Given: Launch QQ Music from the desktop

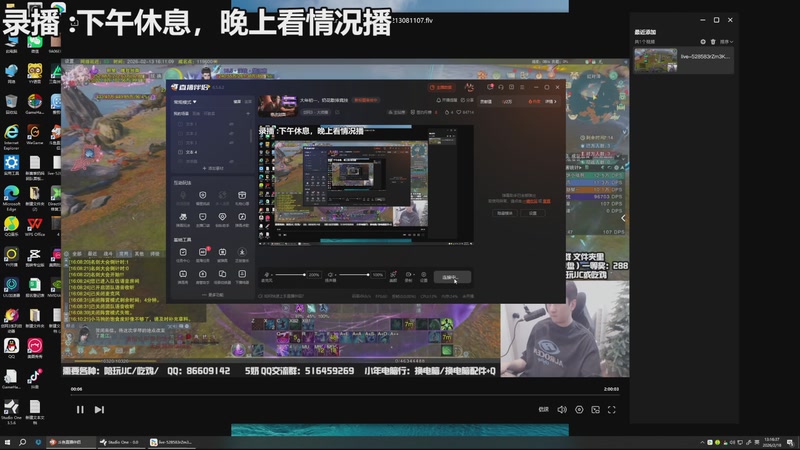Looking at the screenshot, I should coord(11,227).
